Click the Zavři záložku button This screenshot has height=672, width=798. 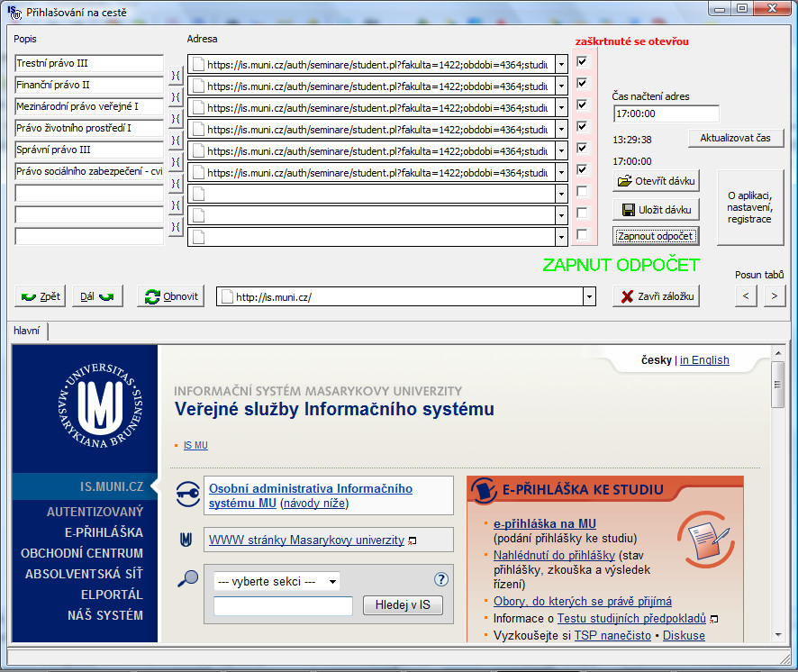[656, 296]
